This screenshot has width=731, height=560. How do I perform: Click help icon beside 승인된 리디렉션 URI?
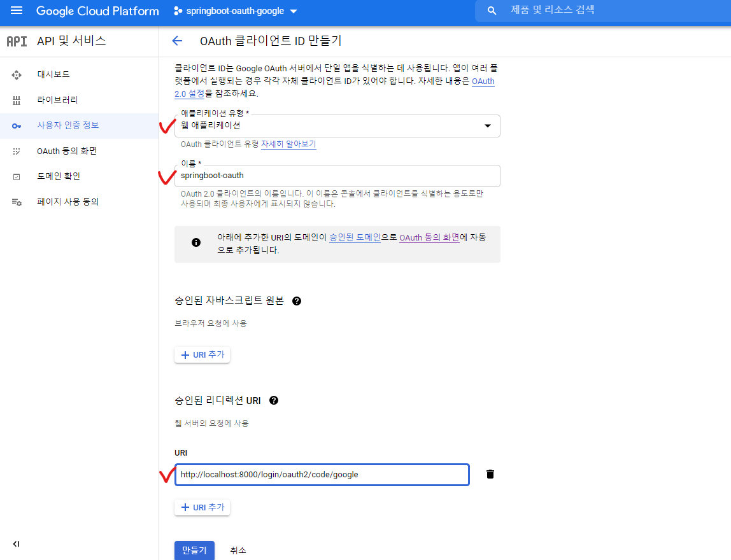[274, 401]
